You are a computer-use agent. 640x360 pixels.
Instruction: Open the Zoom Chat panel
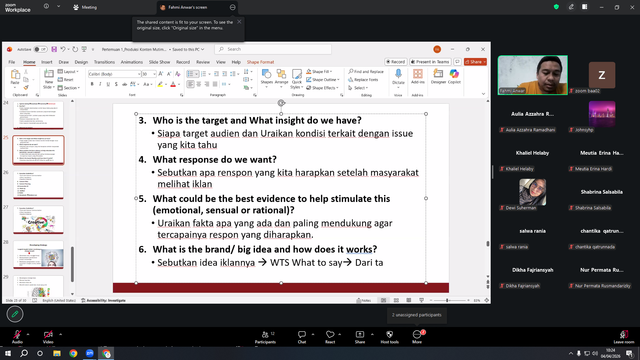[x=302, y=337]
